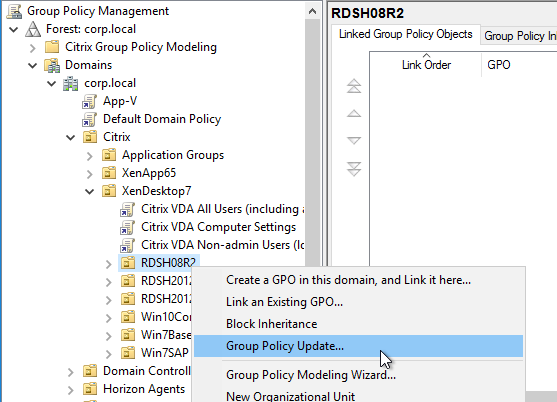Screen dimensions: 557x402
Task: Click the XenDesktop7 OU icon
Action: [x=109, y=191]
